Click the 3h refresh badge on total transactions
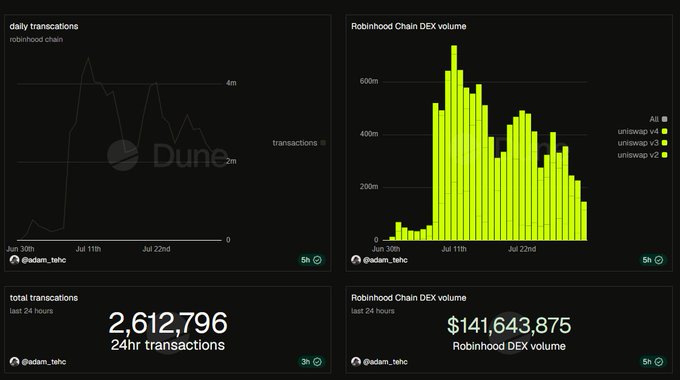Image resolution: width=680 pixels, height=380 pixels. pos(311,361)
